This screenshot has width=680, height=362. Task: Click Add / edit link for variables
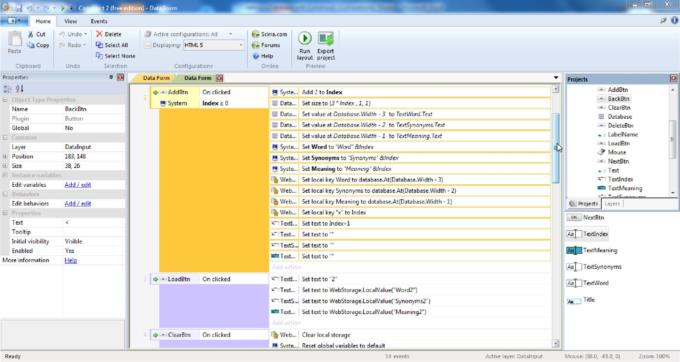pyautogui.click(x=78, y=185)
